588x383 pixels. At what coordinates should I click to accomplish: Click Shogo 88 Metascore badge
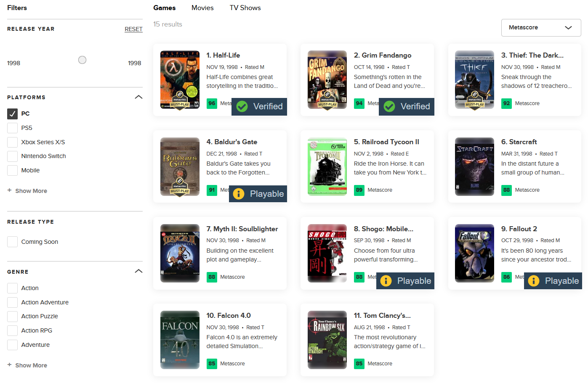[359, 277]
